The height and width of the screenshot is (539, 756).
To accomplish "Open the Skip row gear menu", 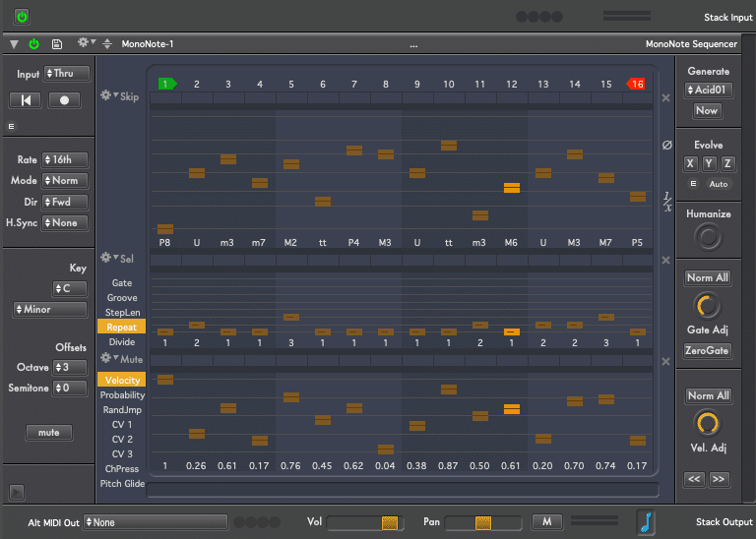I will pos(108,95).
